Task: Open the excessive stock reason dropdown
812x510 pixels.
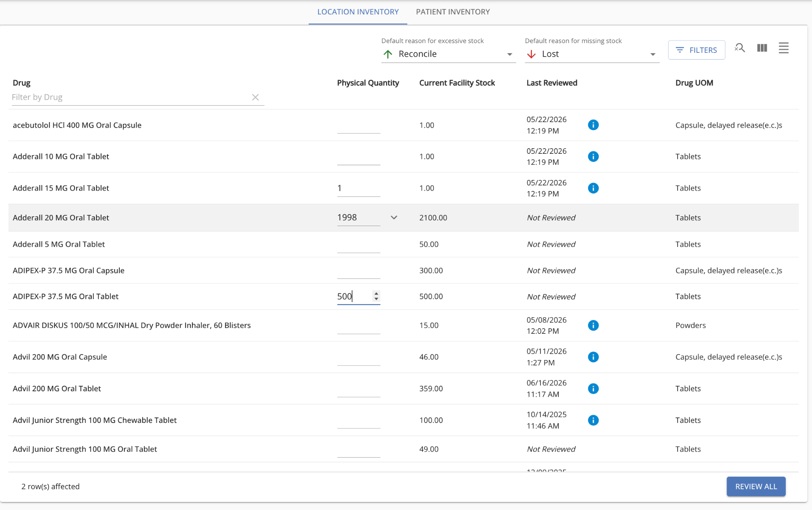Action: pyautogui.click(x=448, y=54)
